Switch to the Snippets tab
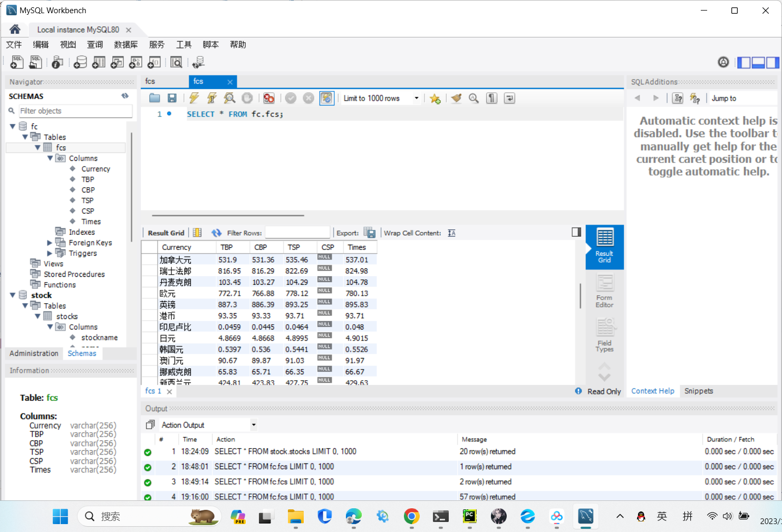 (x=699, y=391)
